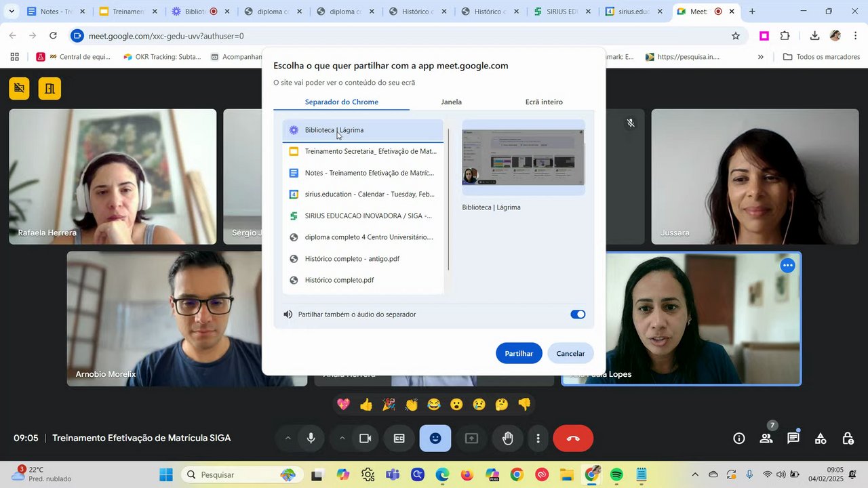This screenshot has height=488, width=868.
Task: Click the Cancelar button
Action: tap(570, 353)
